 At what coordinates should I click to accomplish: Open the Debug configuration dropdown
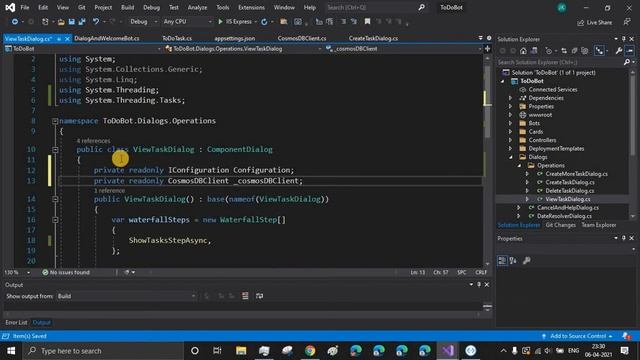144,22
